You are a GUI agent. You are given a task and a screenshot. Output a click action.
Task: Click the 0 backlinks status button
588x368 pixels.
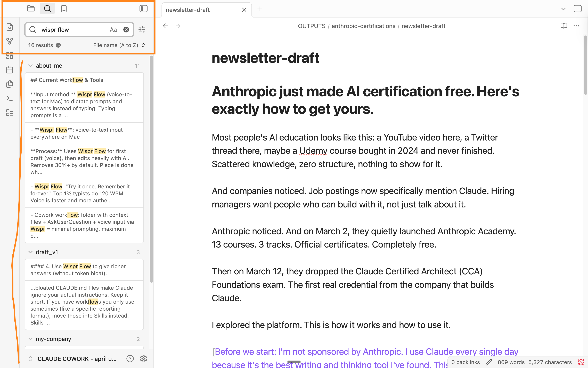[x=465, y=362]
